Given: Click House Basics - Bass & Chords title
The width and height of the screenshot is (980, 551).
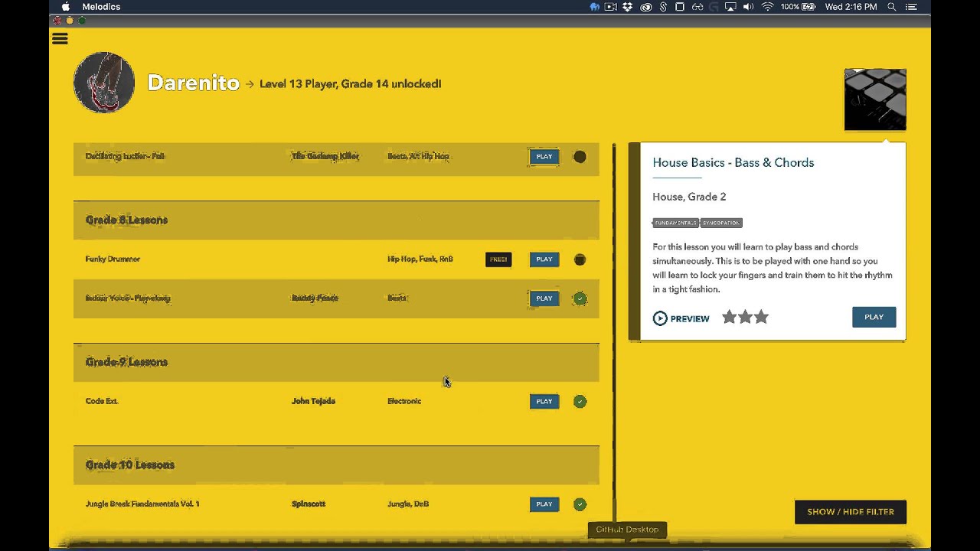Looking at the screenshot, I should 733,163.
